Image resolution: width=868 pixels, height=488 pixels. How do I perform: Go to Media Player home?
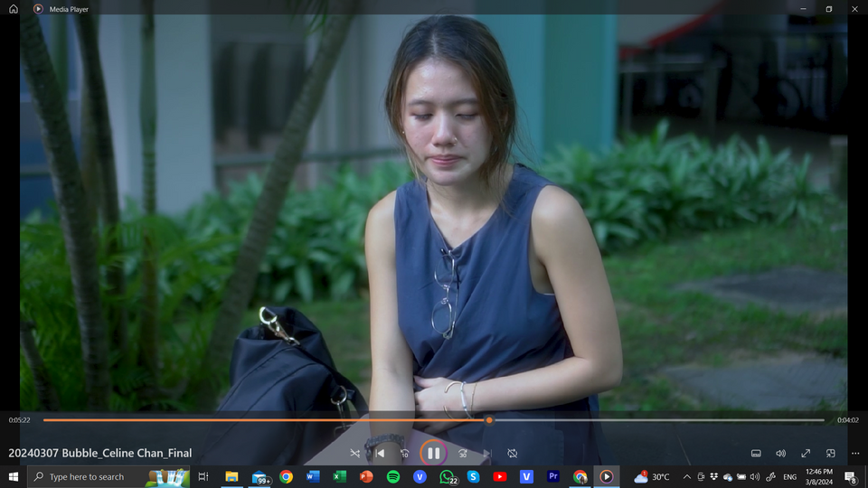[x=14, y=9]
